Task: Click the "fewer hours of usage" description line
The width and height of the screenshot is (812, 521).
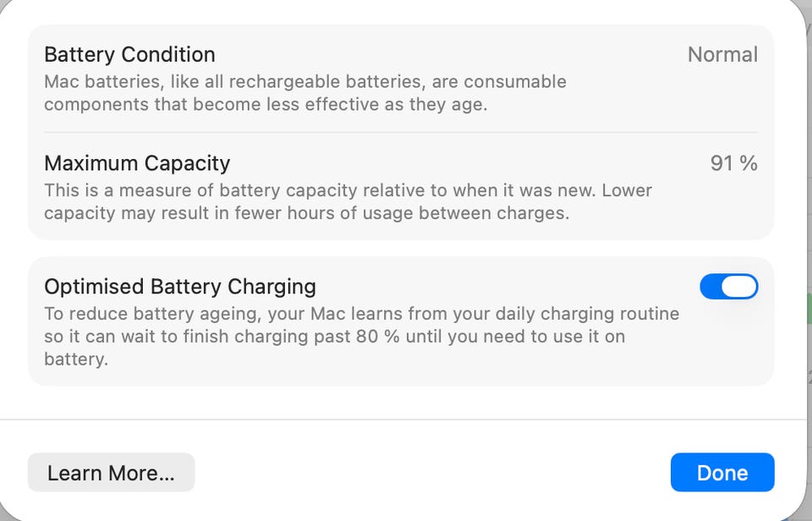Action: (x=306, y=213)
